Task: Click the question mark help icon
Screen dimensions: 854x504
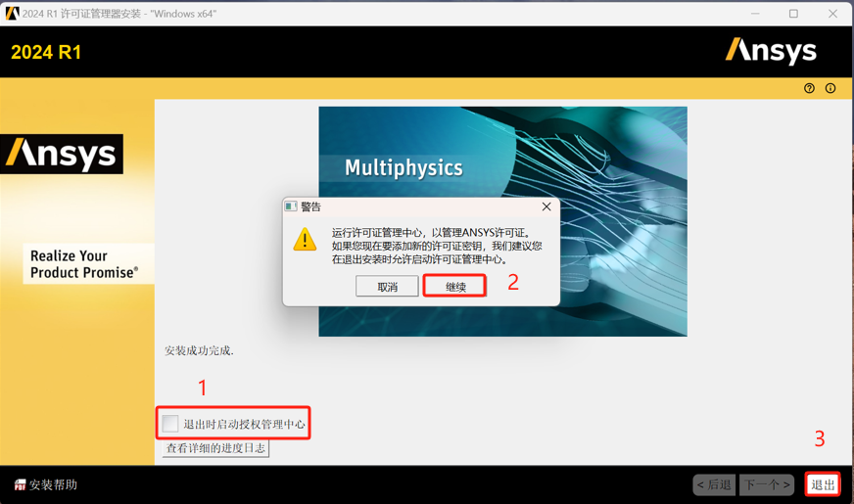Action: tap(809, 88)
